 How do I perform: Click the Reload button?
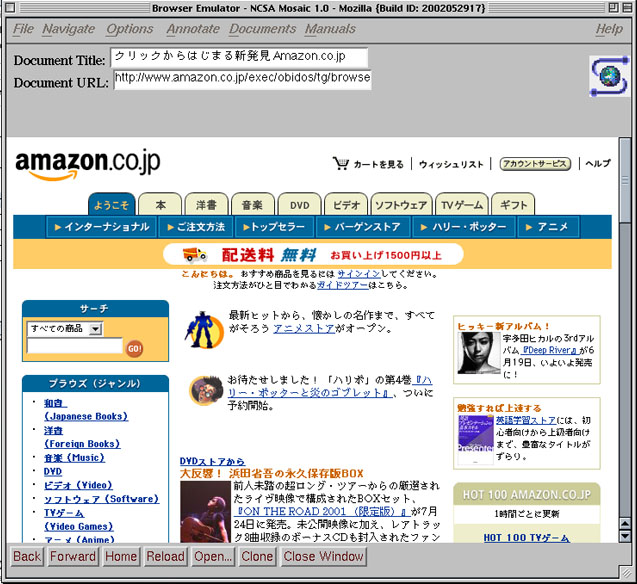coord(165,556)
